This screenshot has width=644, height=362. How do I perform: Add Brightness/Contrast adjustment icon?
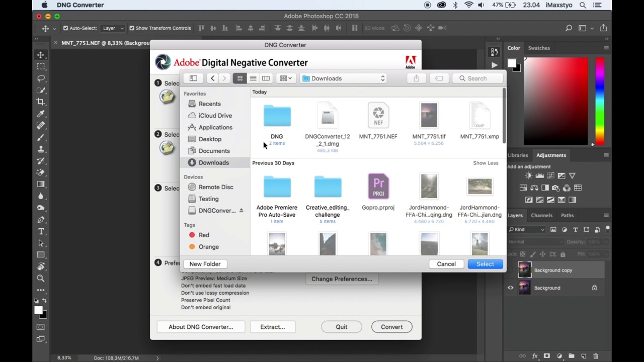point(528,175)
